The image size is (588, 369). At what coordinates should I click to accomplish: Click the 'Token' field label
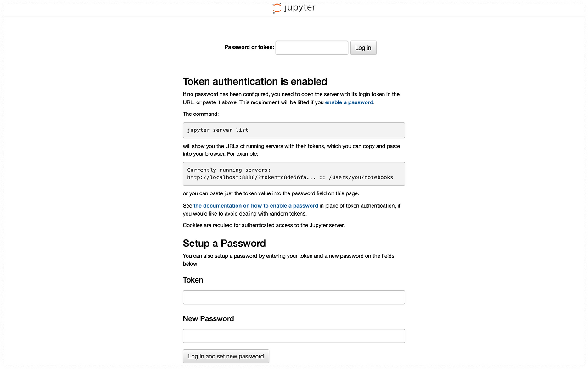coord(192,280)
